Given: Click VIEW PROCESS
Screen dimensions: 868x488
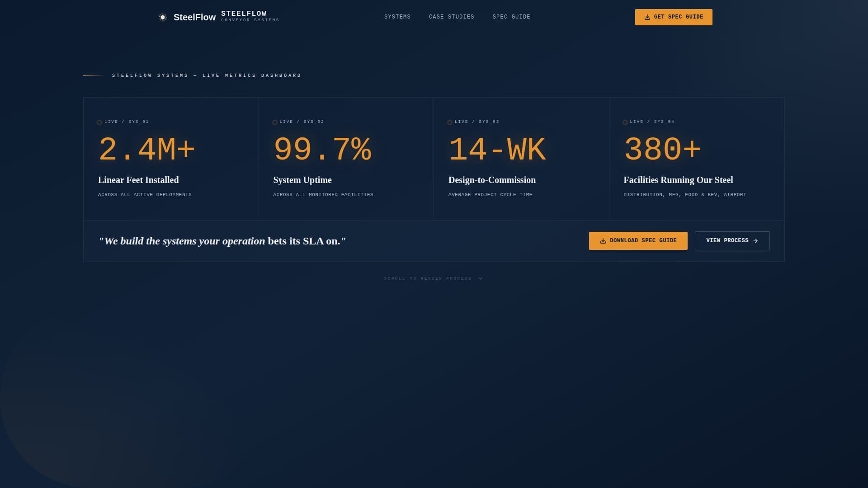Looking at the screenshot, I should pos(732,241).
